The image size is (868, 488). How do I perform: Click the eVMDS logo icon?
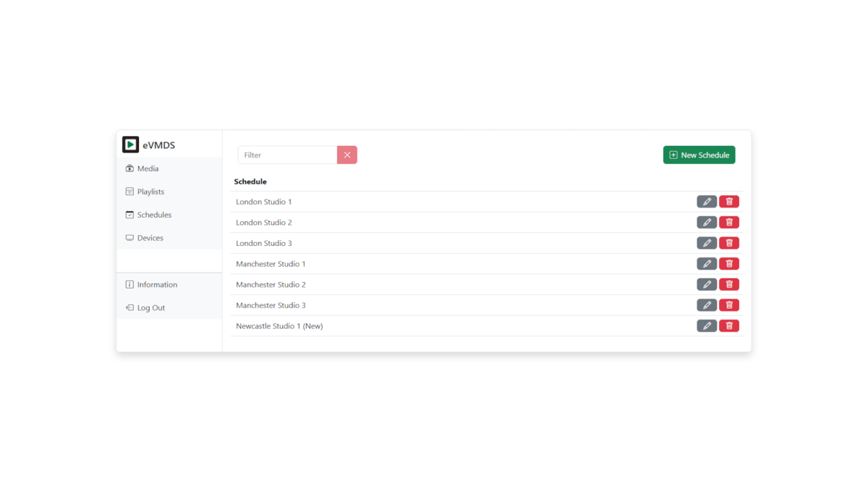click(x=130, y=145)
